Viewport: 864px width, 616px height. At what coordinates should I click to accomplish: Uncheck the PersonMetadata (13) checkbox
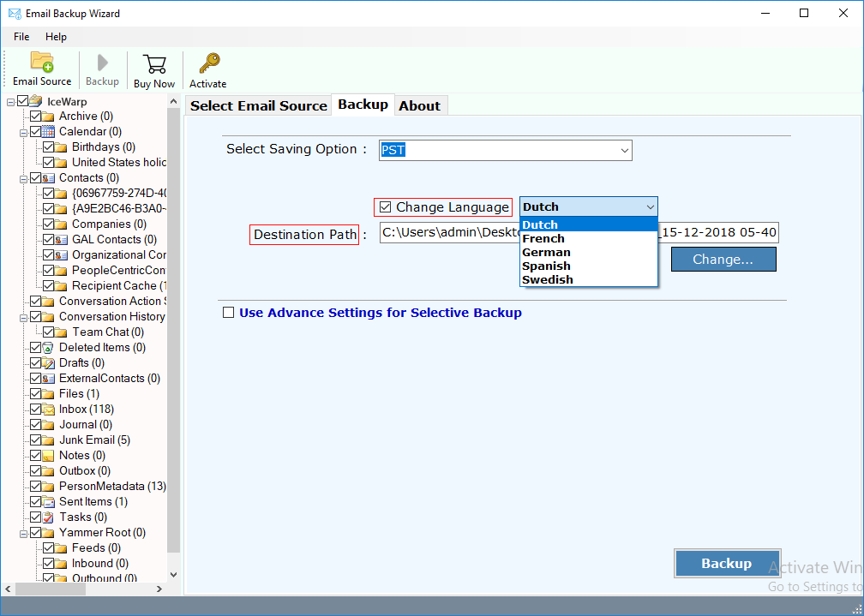[x=36, y=487]
